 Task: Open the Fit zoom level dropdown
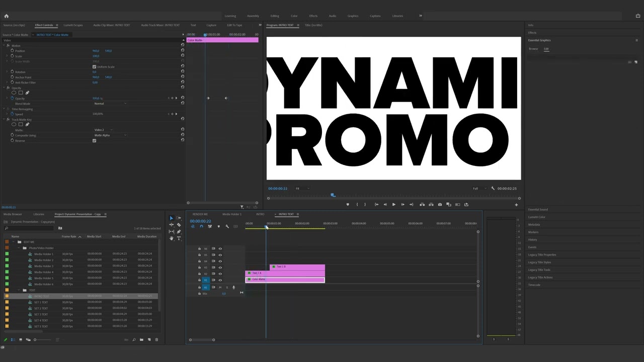click(x=302, y=189)
